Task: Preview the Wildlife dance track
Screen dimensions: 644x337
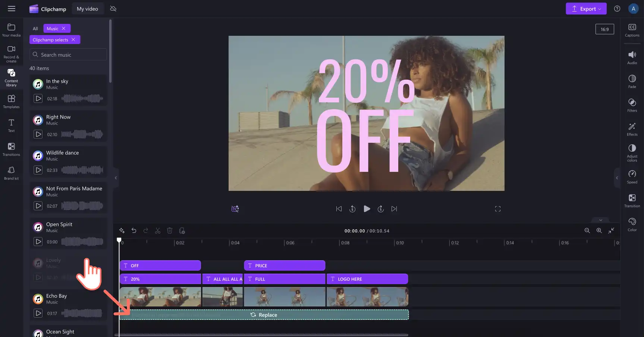Action: (x=38, y=170)
